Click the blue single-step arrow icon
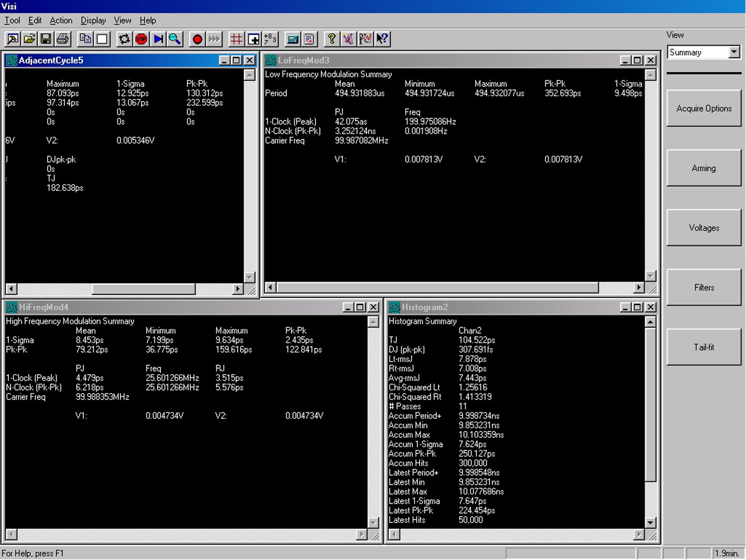 (x=158, y=39)
